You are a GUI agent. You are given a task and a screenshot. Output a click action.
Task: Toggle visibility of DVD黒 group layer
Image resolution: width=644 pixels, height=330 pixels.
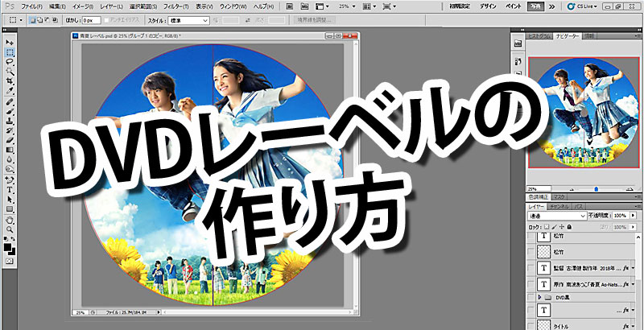point(530,296)
